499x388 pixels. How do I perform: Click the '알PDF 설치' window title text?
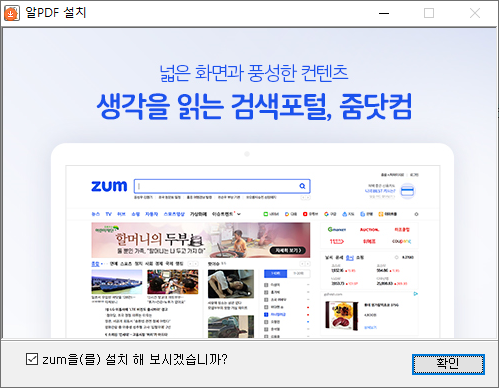point(56,13)
